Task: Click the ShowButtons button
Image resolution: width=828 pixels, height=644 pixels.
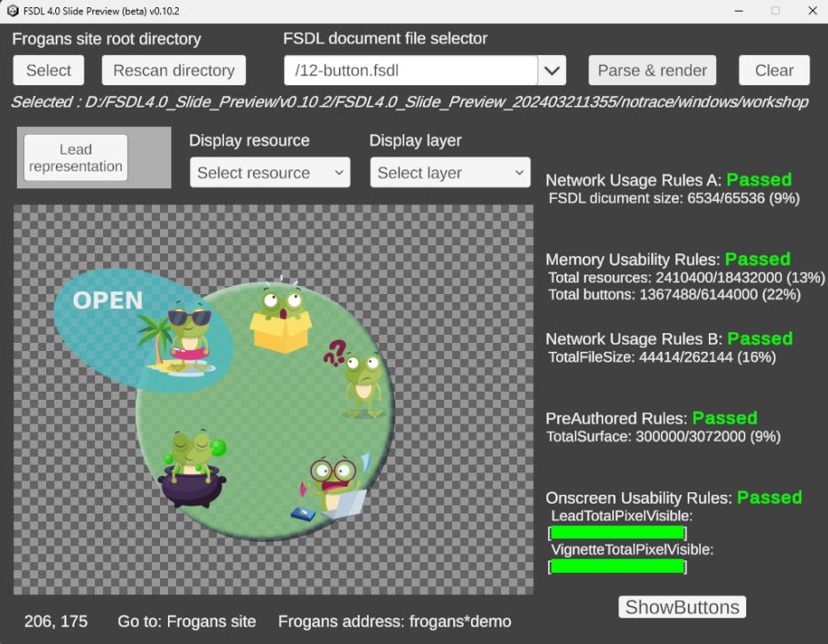Action: pyautogui.click(x=682, y=607)
